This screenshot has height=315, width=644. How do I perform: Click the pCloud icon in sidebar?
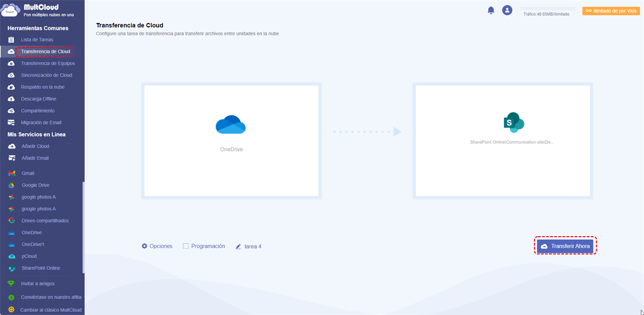tap(11, 256)
